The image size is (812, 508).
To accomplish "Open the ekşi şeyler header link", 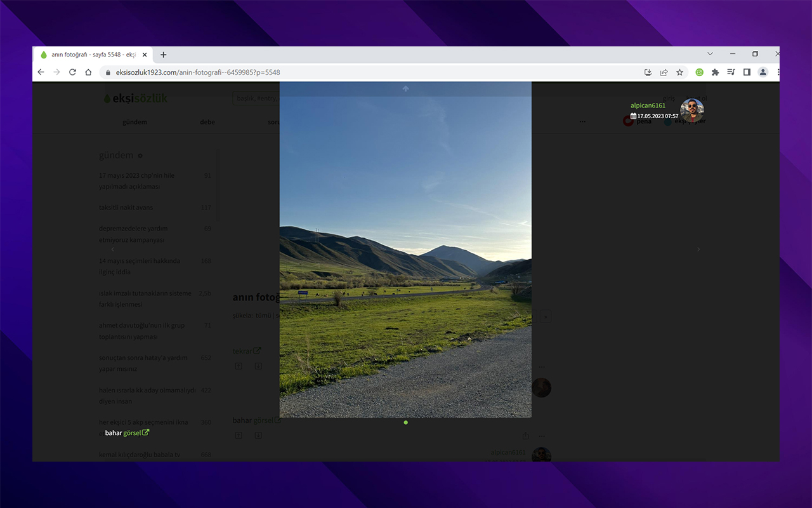I will point(685,121).
